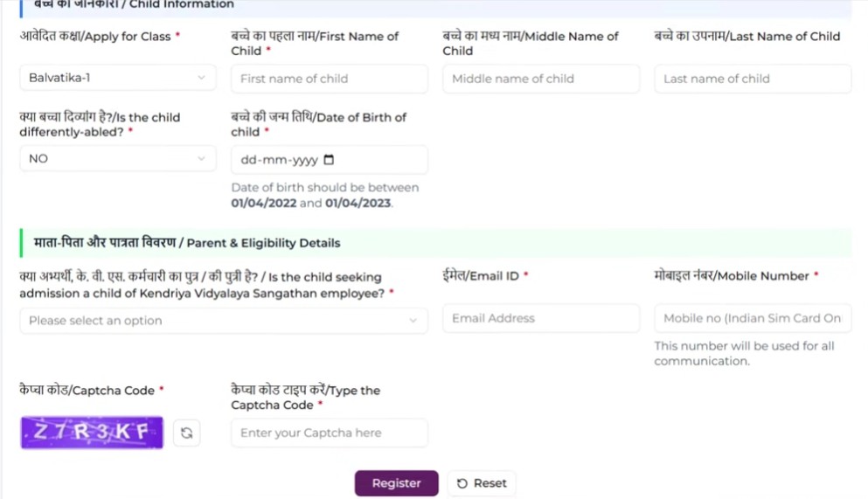This screenshot has height=499, width=868.
Task: Open the KVS employee child dropdown
Action: [224, 321]
